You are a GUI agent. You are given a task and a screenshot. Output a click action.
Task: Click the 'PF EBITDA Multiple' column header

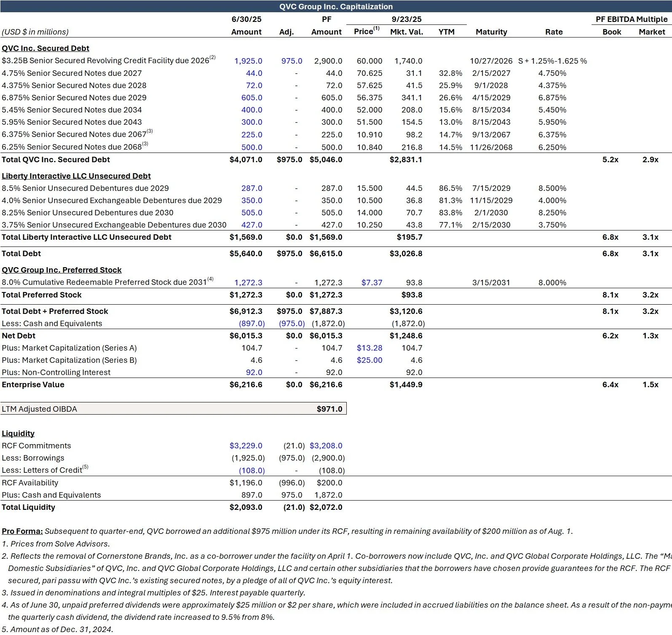click(632, 19)
